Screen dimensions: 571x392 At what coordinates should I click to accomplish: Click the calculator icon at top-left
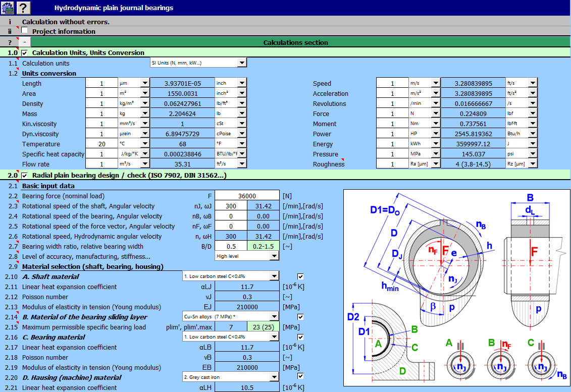(8, 8)
